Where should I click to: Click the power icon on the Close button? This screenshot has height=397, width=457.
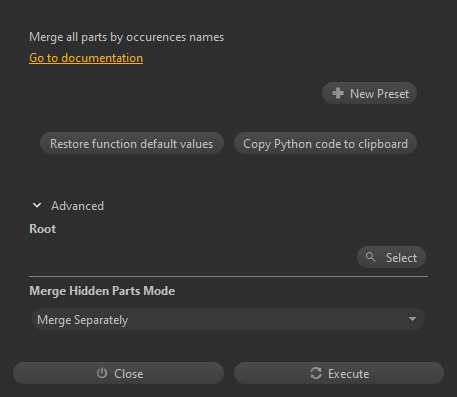(x=102, y=373)
